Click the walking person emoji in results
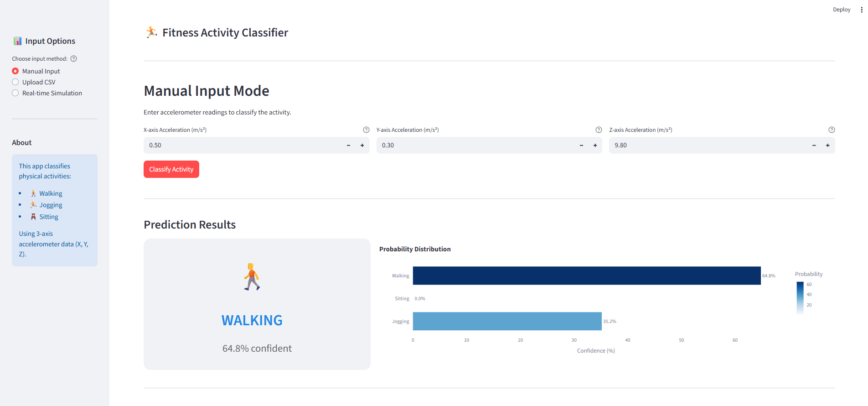Image resolution: width=868 pixels, height=406 pixels. point(252,277)
